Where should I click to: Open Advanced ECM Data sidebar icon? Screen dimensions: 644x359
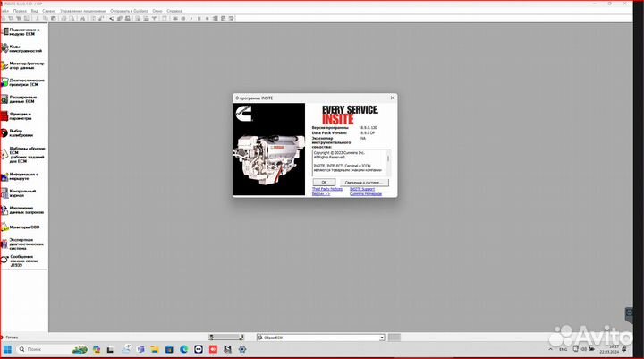(4, 98)
